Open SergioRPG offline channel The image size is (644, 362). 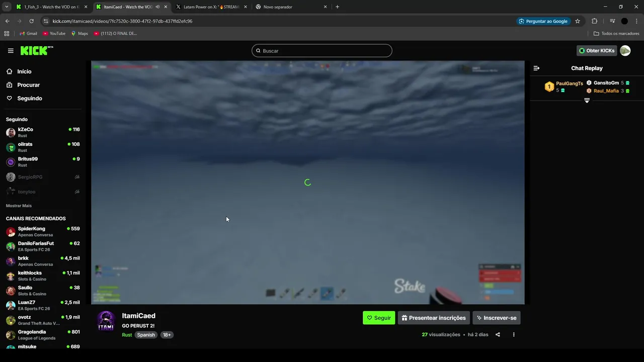click(43, 177)
